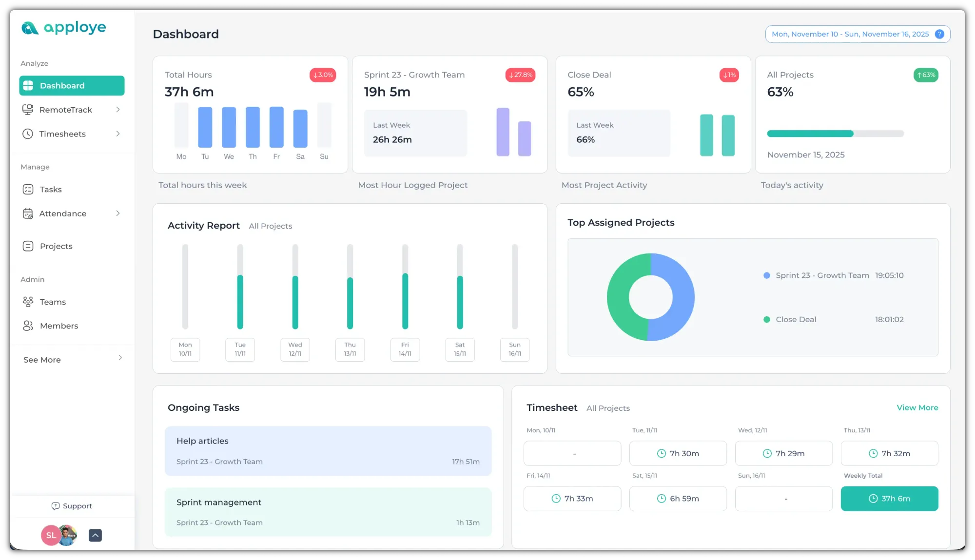This screenshot has width=975, height=560.
Task: Click the Attendance calendar icon
Action: pyautogui.click(x=28, y=213)
